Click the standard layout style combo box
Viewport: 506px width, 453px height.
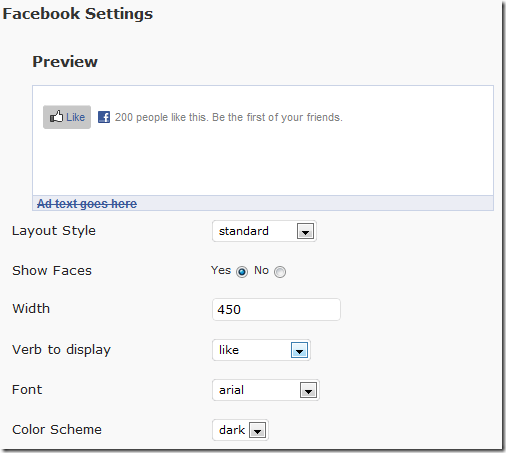(x=264, y=231)
